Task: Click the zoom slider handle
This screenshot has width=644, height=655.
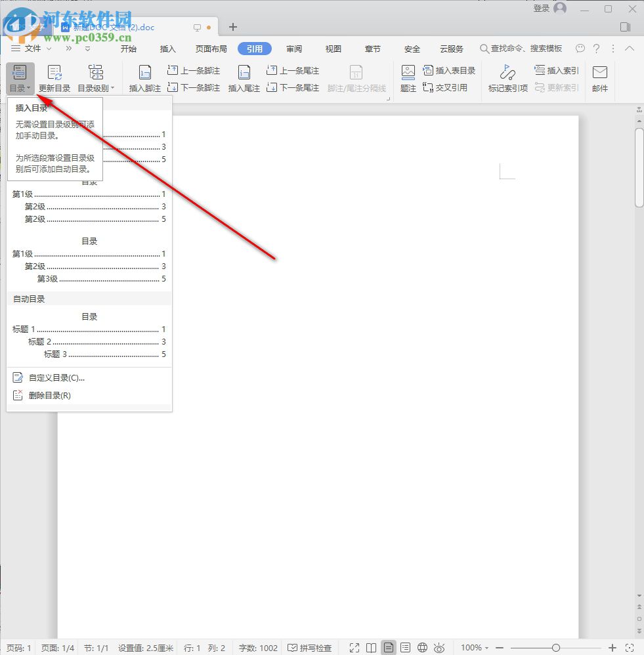Action: (555, 648)
